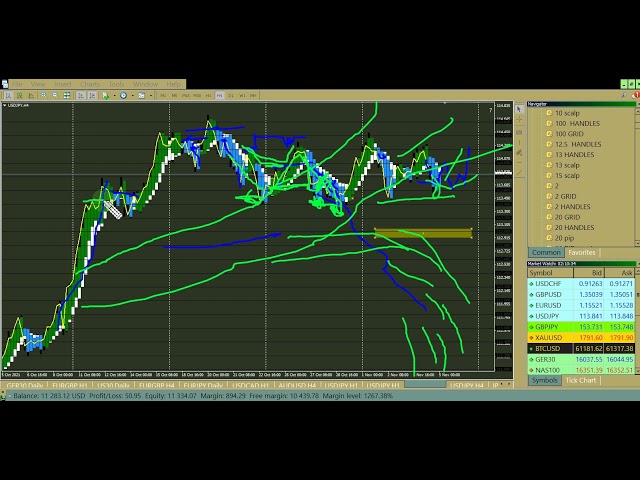Open the indicators list icon
The image size is (640, 480).
pyautogui.click(x=107, y=96)
